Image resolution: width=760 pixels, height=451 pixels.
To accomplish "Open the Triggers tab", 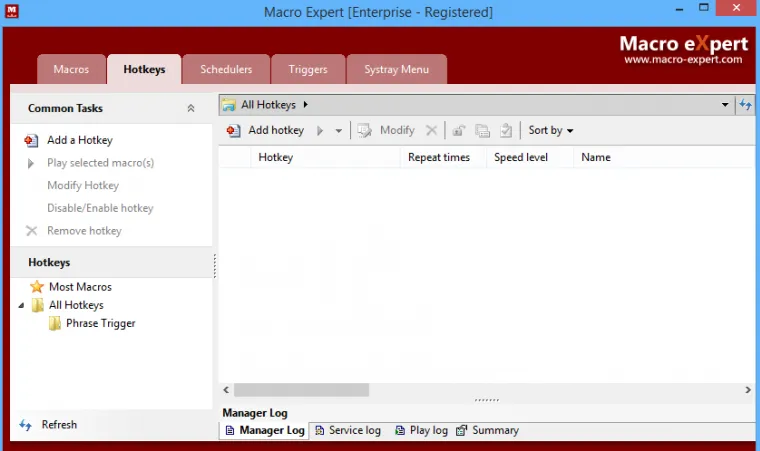I will pos(308,69).
